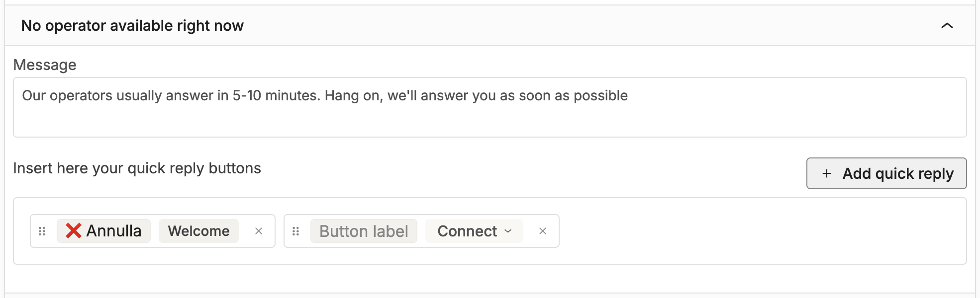This screenshot has width=980, height=298.
Task: Grab the drag handle beside Button label
Action: tap(296, 231)
